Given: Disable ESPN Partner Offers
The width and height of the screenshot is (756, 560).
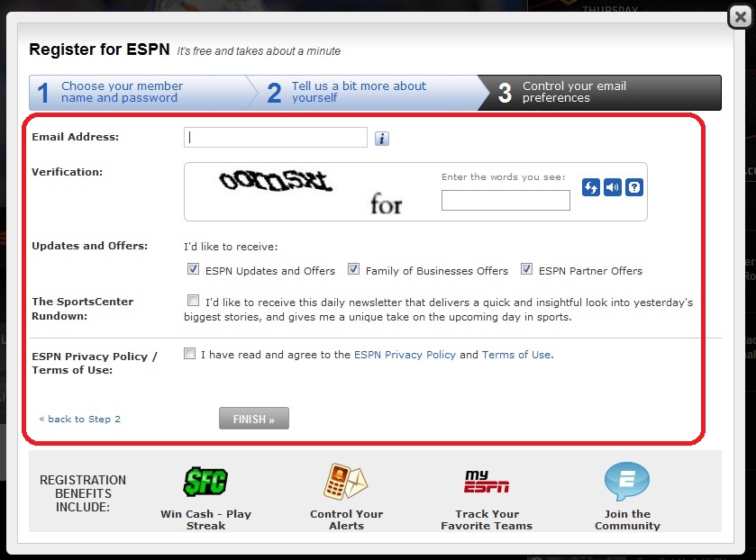Looking at the screenshot, I should tap(527, 268).
